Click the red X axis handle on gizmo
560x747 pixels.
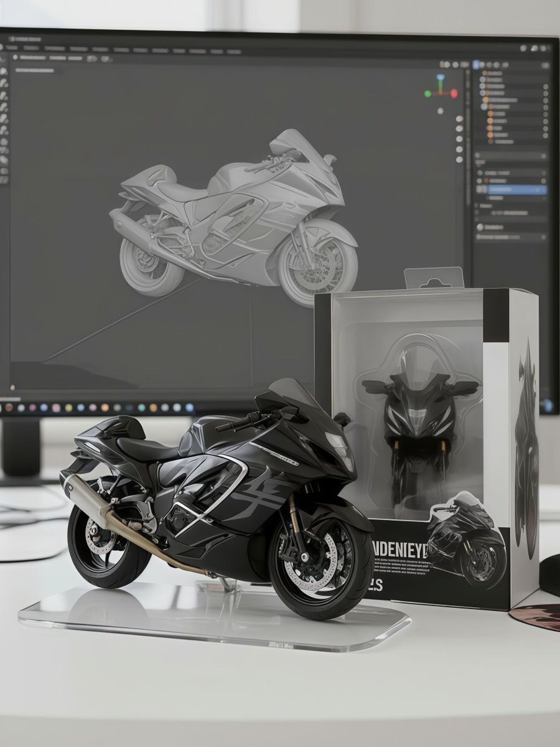tap(454, 93)
